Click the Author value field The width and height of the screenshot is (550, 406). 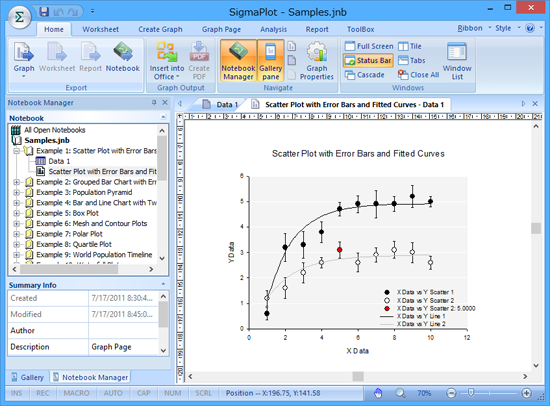[x=123, y=331]
